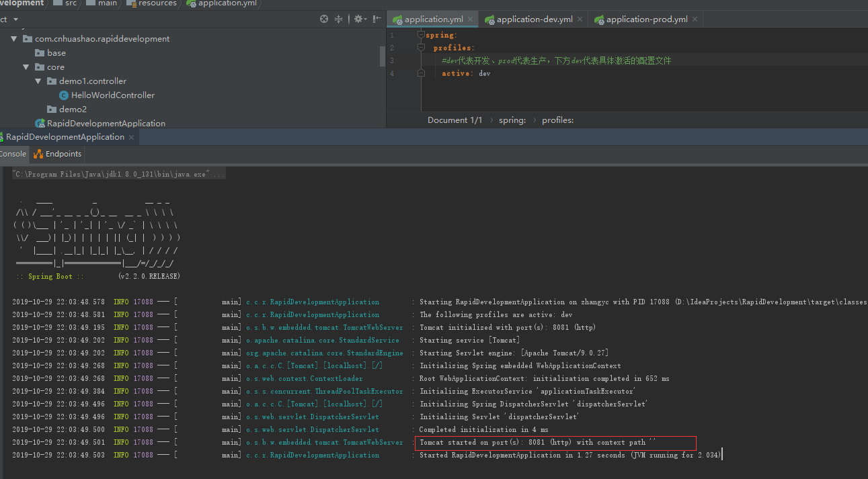The height and width of the screenshot is (479, 868).
Task: Select the Endpoints tab in Run panel
Action: pos(58,154)
